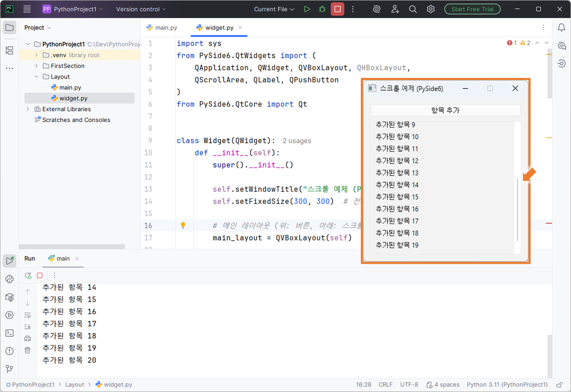Open CRLF line separator selector
Screen dimensions: 571x392
pos(385,385)
